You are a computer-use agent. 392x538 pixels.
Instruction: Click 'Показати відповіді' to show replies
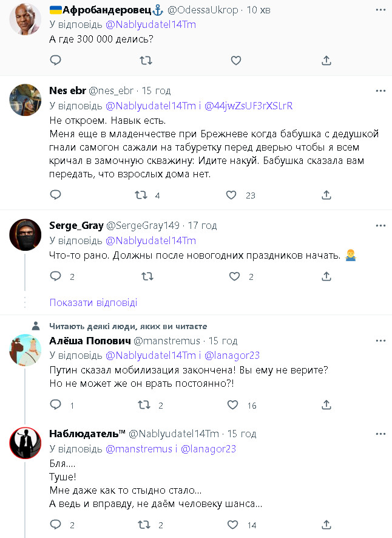point(93,302)
